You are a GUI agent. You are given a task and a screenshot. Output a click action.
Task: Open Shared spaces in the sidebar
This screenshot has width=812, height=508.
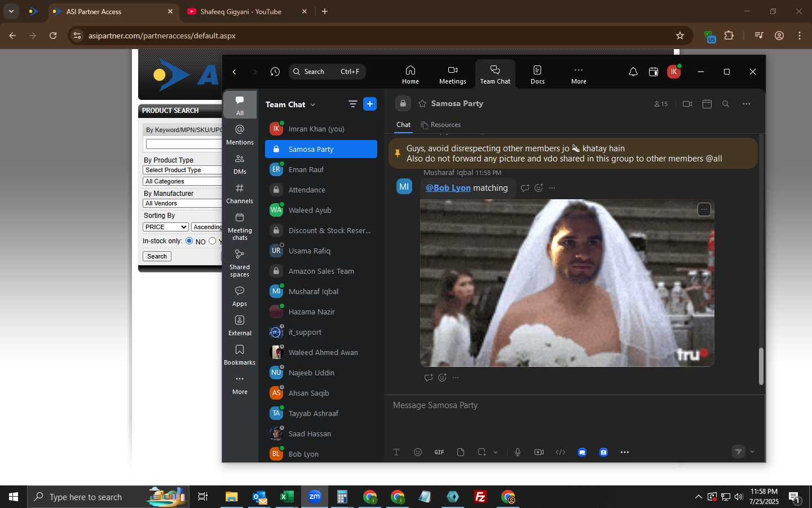tap(240, 263)
